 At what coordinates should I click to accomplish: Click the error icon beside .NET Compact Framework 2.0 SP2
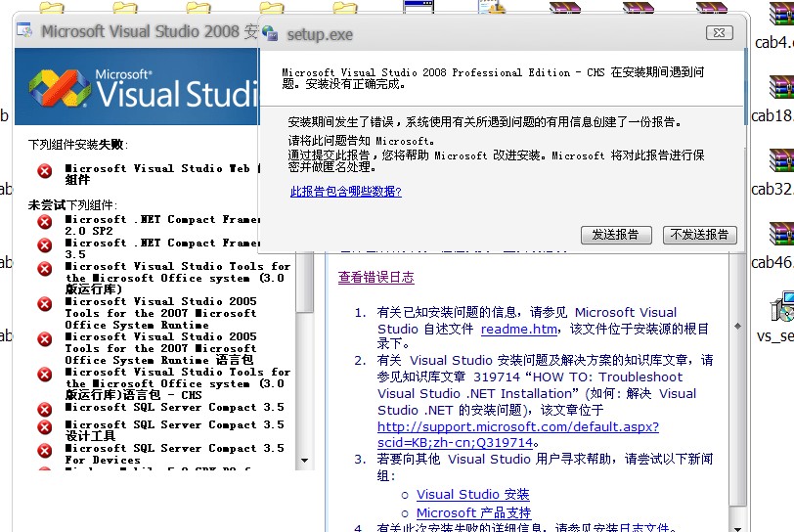point(45,221)
